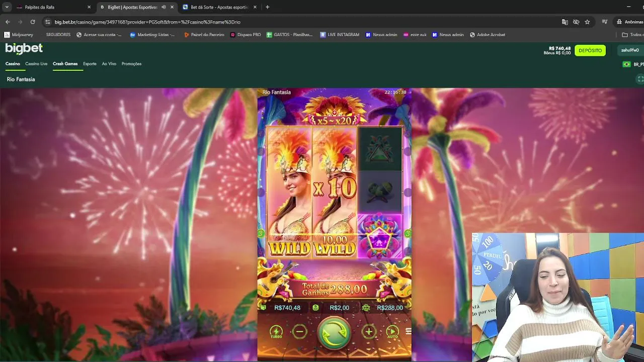Open the Disparo PRO bookmark
The width and height of the screenshot is (644, 362).
pos(246,35)
